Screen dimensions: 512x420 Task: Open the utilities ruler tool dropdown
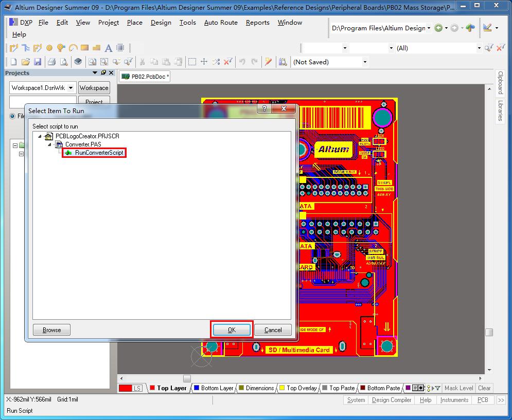click(497, 28)
